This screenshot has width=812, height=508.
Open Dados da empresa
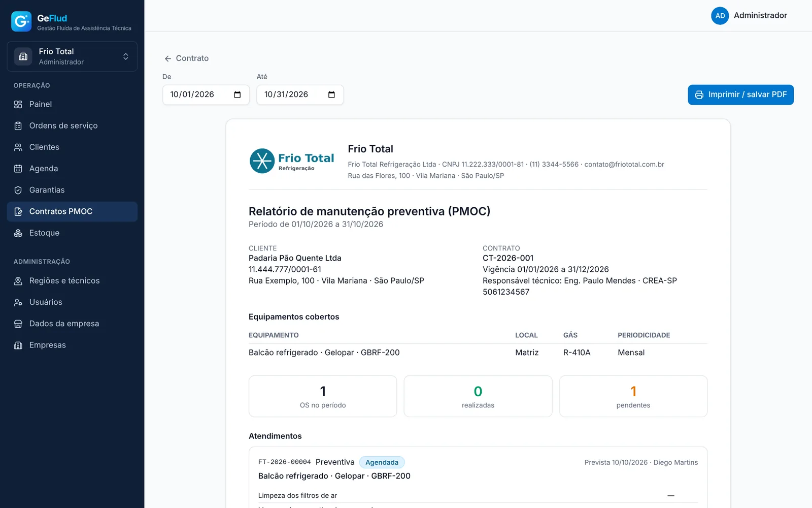(72, 324)
